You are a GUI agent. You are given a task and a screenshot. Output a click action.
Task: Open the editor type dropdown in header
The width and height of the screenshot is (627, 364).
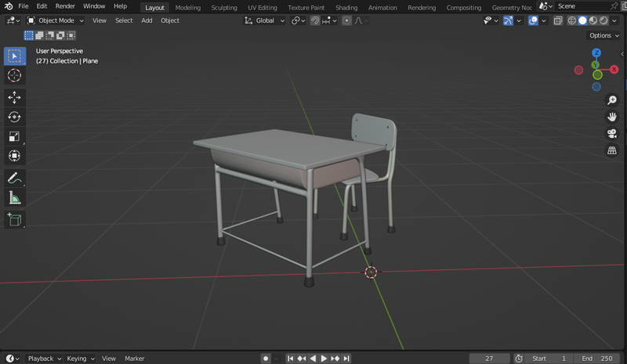pyautogui.click(x=13, y=20)
